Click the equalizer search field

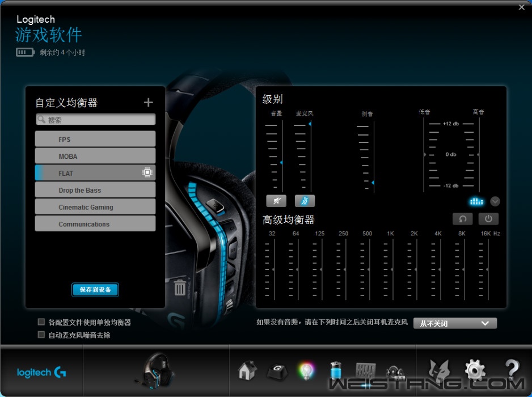coord(95,120)
